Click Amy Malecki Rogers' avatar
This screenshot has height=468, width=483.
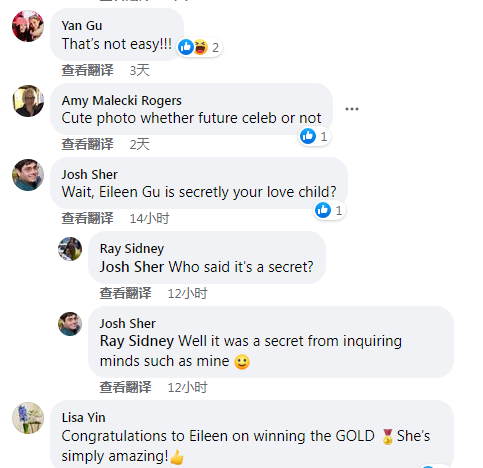tap(28, 101)
